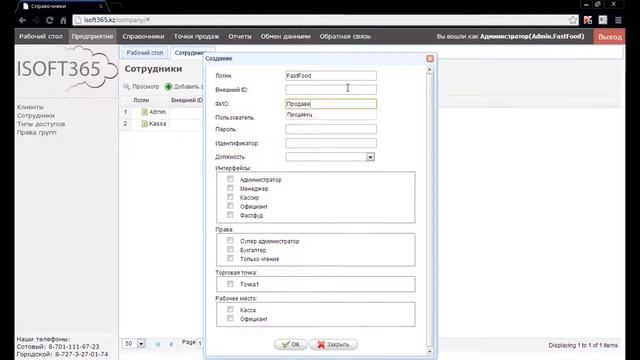Image resolution: width=640 pixels, height=360 pixels.
Task: Sort by the Логин column header
Action: [141, 100]
